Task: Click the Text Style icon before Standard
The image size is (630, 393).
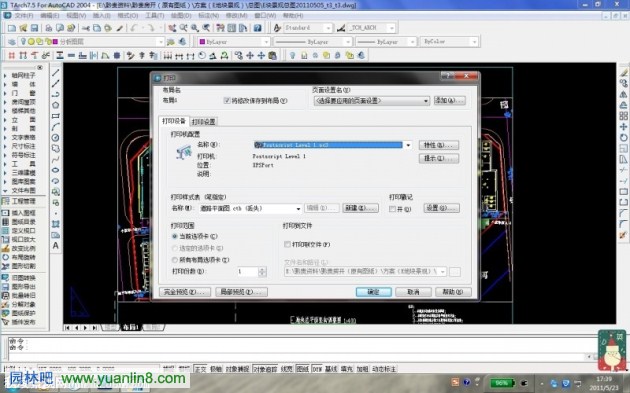Action: coord(277,28)
